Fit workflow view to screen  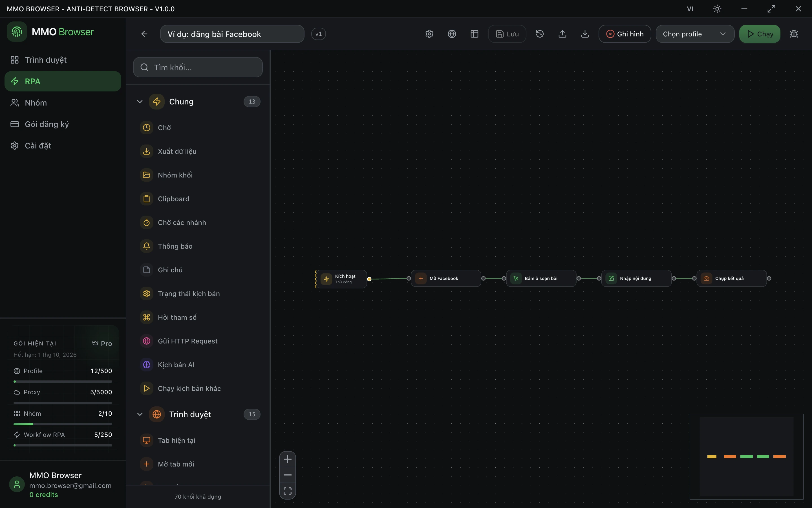pos(288,491)
